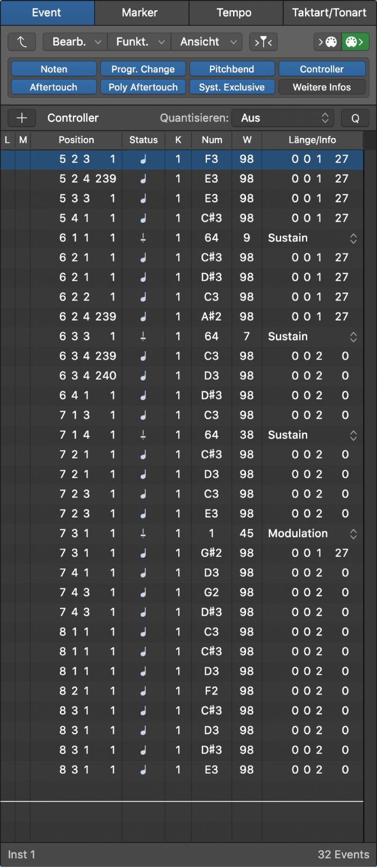377x868 pixels.
Task: Click the Controller type label beside plus
Action: tap(73, 118)
